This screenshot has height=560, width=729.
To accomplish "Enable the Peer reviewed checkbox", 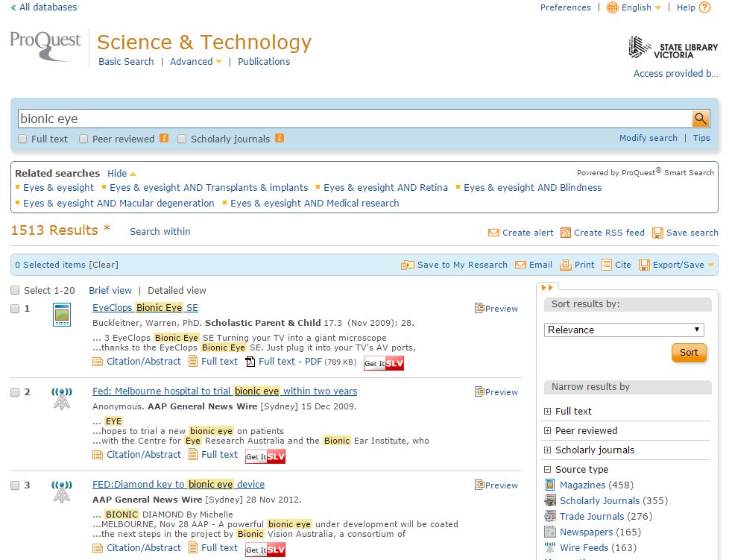I will tap(84, 139).
